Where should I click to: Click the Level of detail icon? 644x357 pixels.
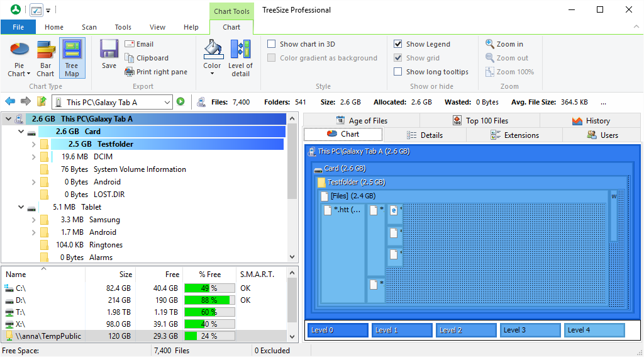tap(240, 50)
